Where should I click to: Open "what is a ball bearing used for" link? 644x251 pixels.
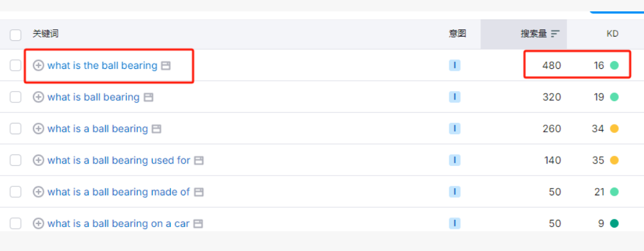coord(119,161)
